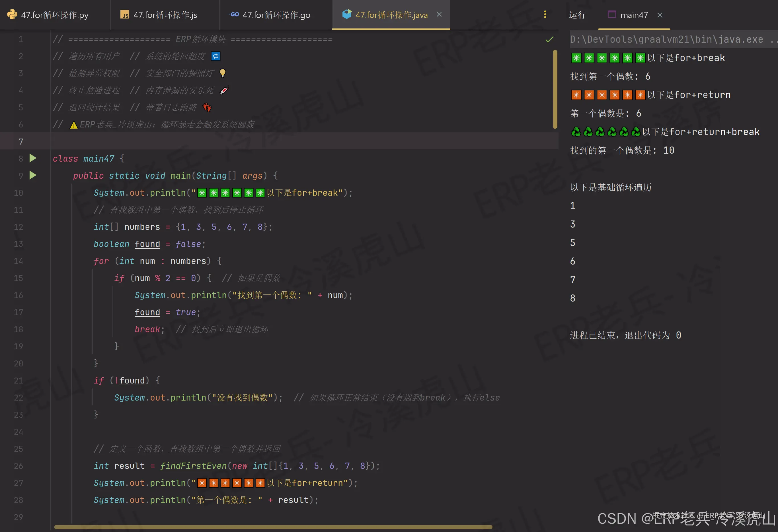Switch to the 47.for循环操作.go tab

pyautogui.click(x=276, y=15)
